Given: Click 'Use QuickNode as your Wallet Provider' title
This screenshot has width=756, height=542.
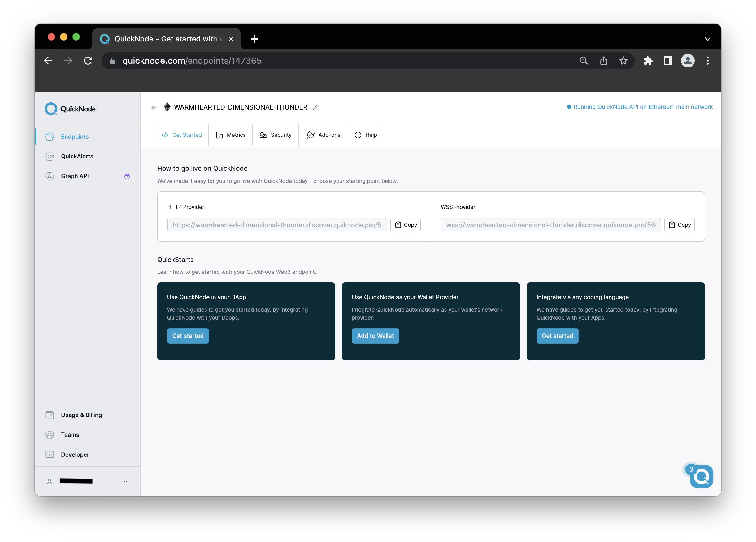Looking at the screenshot, I should [x=405, y=297].
